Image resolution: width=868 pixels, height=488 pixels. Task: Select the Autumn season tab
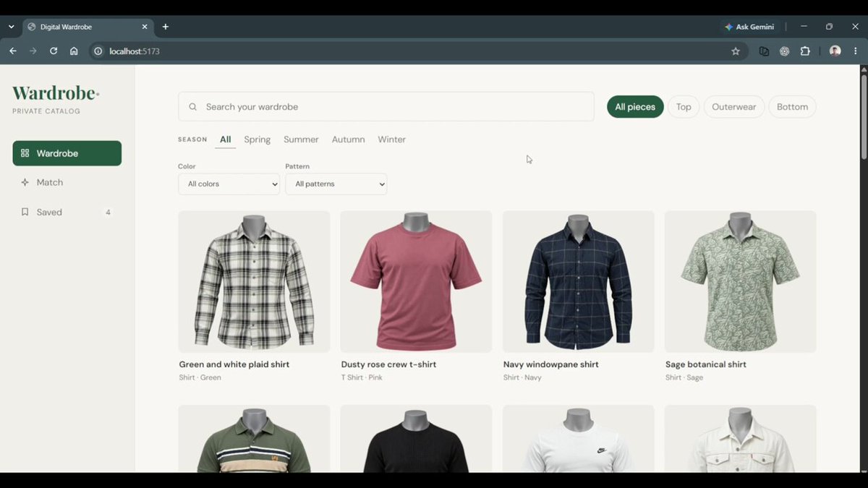[x=348, y=140]
